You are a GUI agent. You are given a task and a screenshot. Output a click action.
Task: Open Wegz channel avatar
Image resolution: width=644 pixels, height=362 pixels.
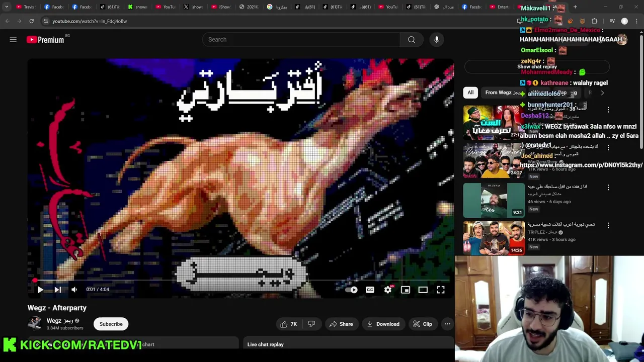35,324
